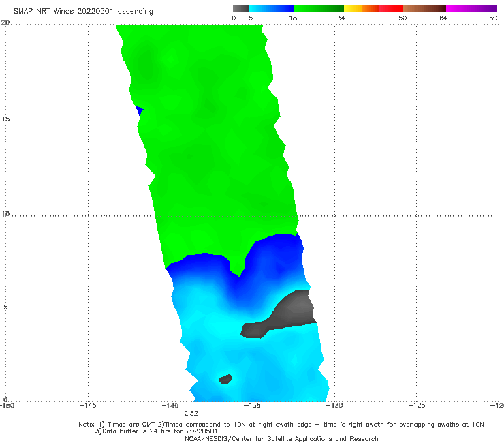This screenshot has height=443, width=504.
Task: Click the latitude label '15'
Action: (x=5, y=119)
